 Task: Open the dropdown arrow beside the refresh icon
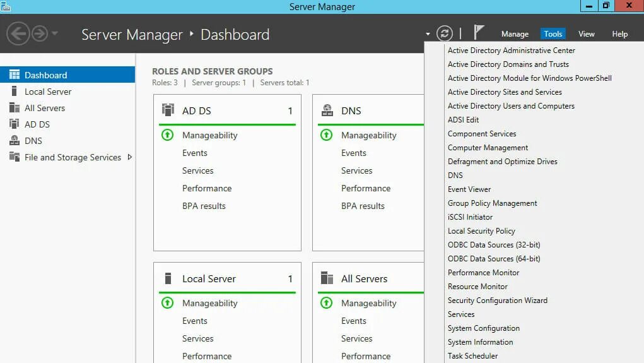tap(428, 34)
